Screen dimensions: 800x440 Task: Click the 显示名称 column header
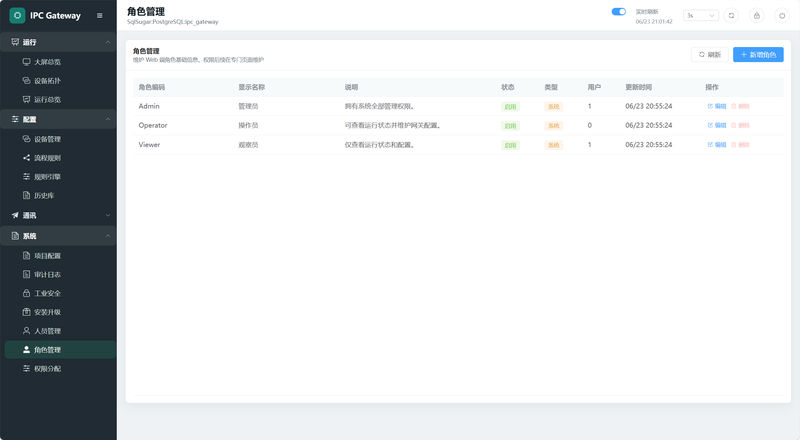point(252,87)
